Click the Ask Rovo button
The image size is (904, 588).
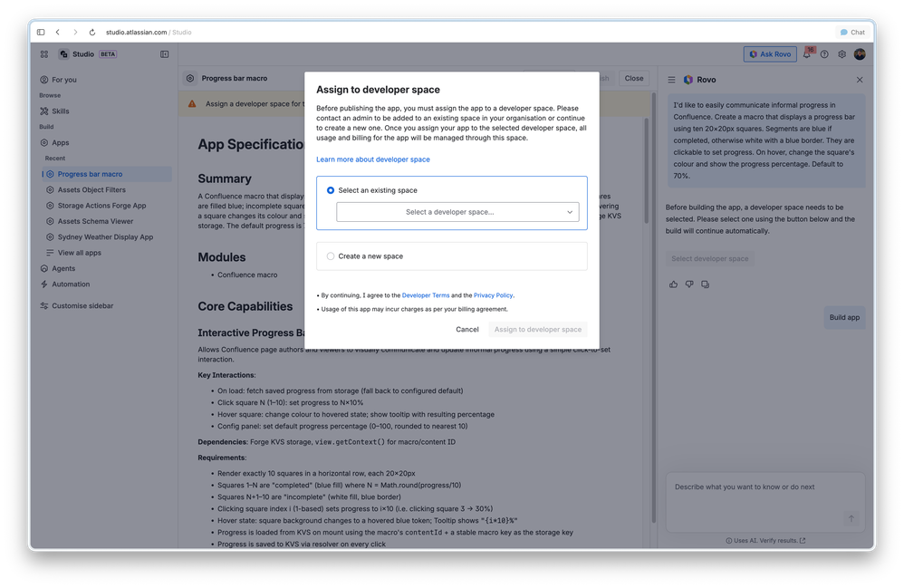pos(770,54)
